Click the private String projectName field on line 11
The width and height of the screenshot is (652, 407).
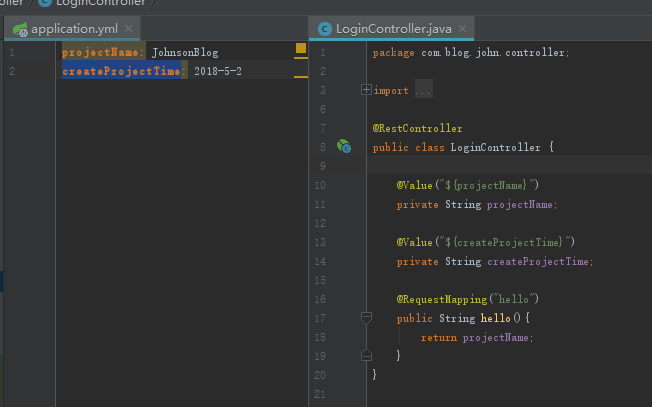(477, 204)
